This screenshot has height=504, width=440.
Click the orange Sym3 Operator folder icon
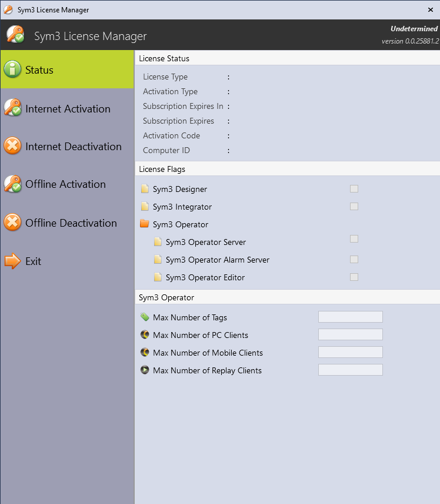coord(145,224)
